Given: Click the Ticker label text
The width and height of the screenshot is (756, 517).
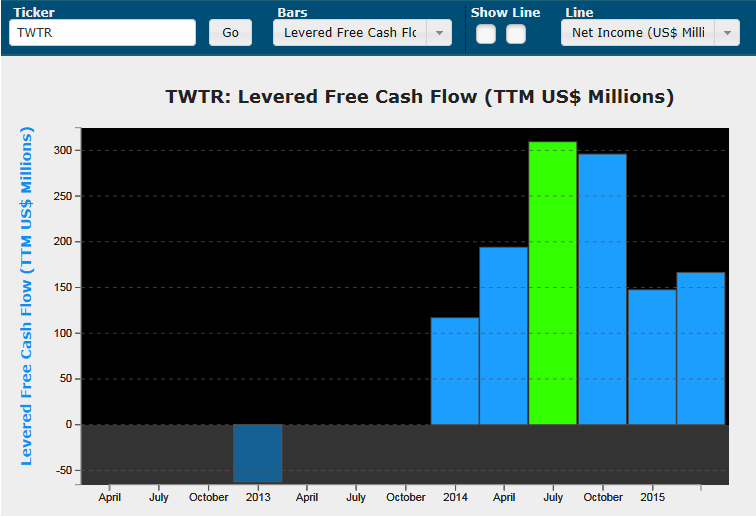Looking at the screenshot, I should coord(34,13).
